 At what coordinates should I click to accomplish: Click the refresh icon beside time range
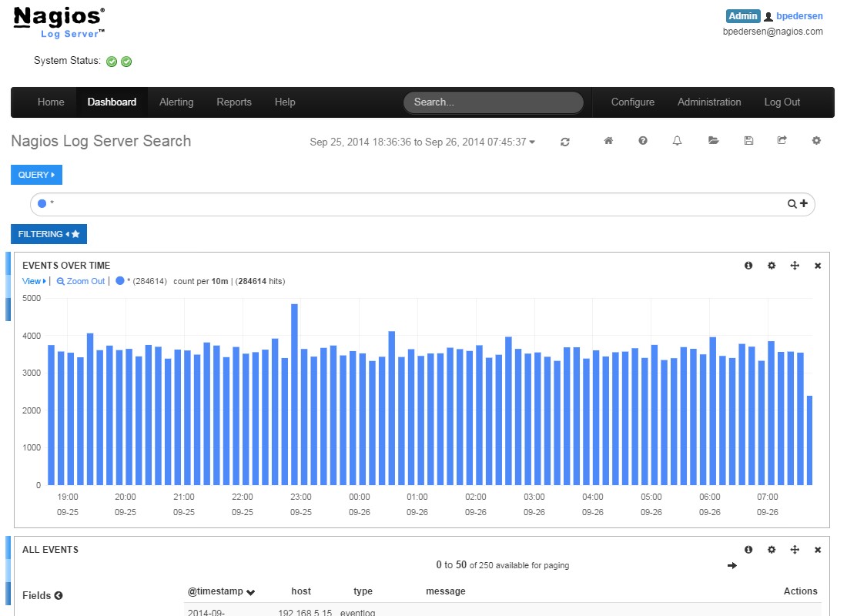pos(565,142)
